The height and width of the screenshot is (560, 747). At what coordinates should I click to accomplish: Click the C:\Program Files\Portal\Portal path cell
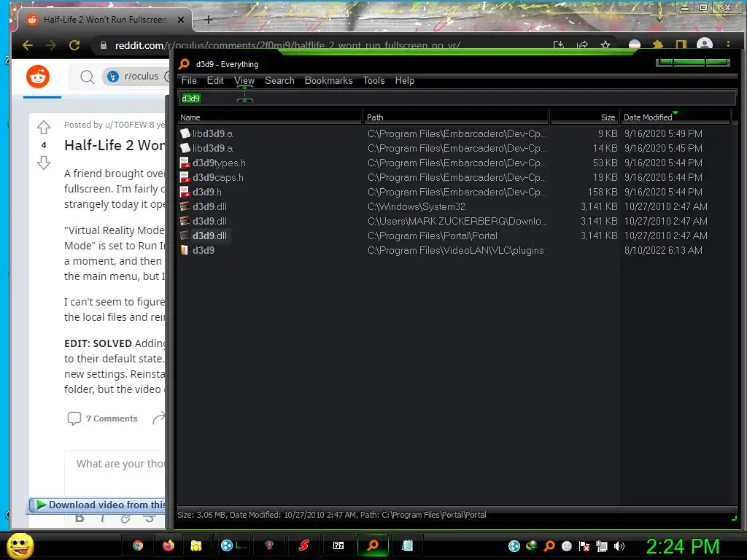(x=432, y=236)
